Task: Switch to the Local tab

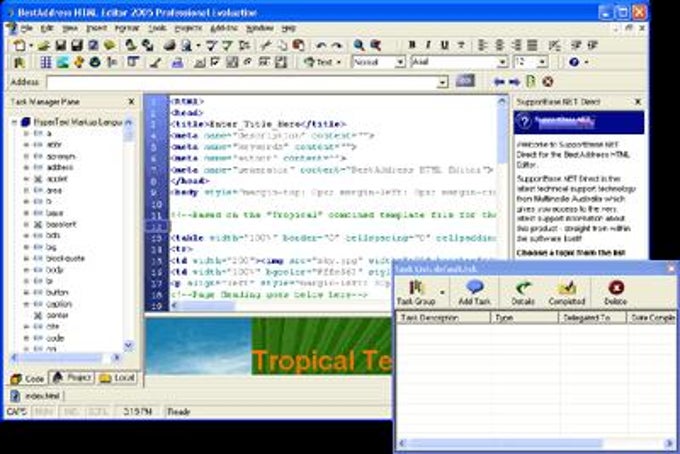Action: (117, 378)
